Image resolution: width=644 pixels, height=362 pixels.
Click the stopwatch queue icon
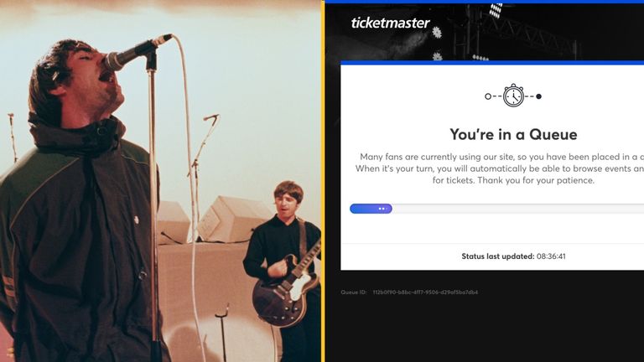(x=513, y=96)
